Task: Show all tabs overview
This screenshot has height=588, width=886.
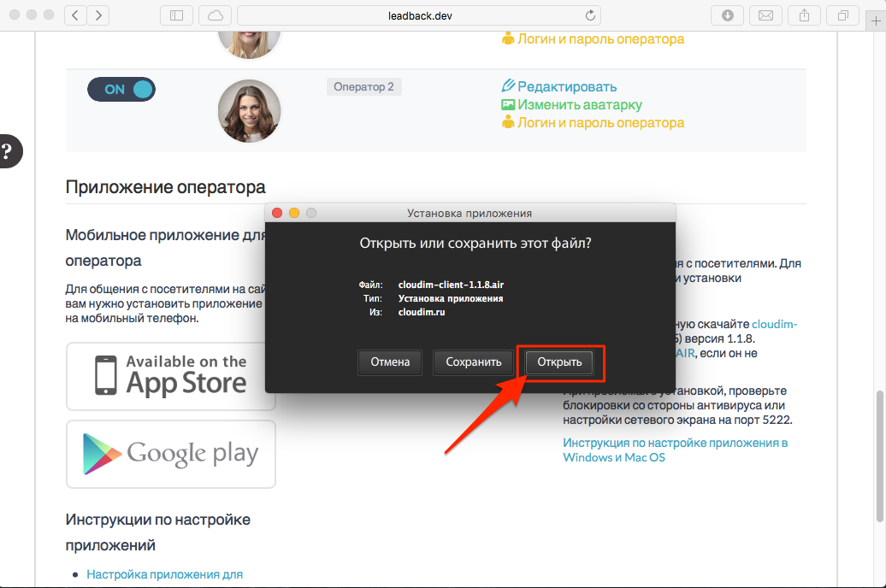Action: [842, 15]
